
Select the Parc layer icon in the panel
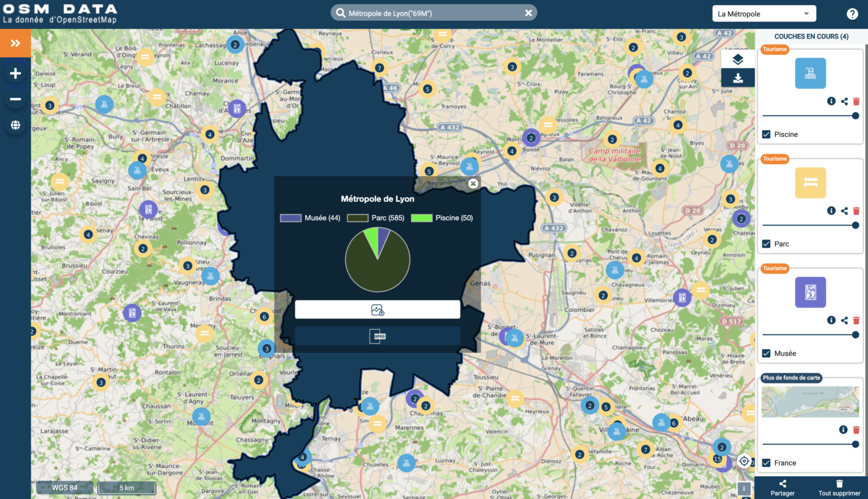(x=810, y=183)
